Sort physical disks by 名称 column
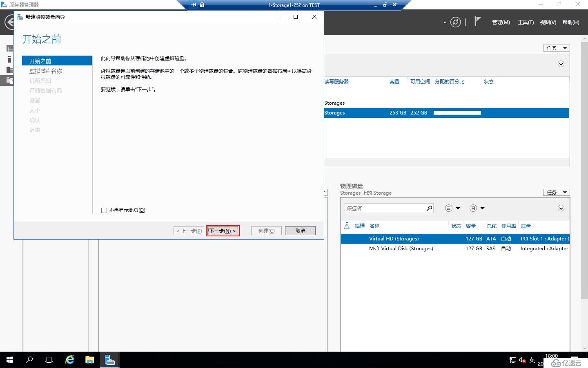The width and height of the screenshot is (588, 368). point(374,226)
